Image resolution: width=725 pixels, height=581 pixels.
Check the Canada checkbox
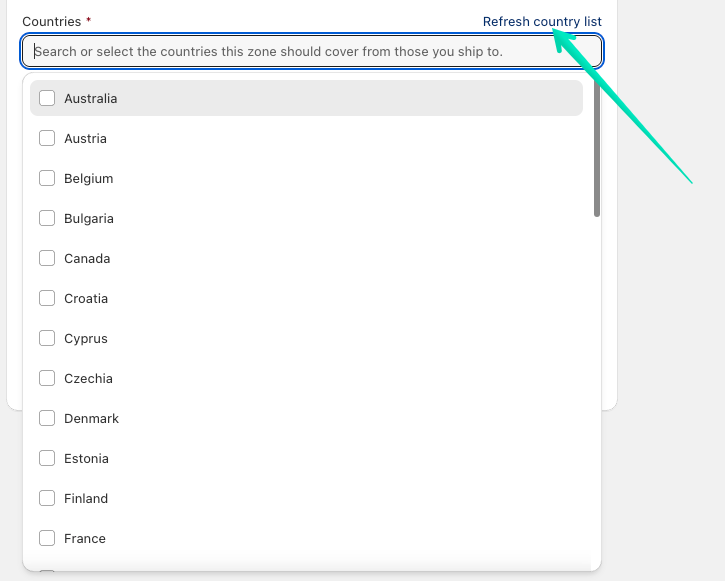pos(47,258)
